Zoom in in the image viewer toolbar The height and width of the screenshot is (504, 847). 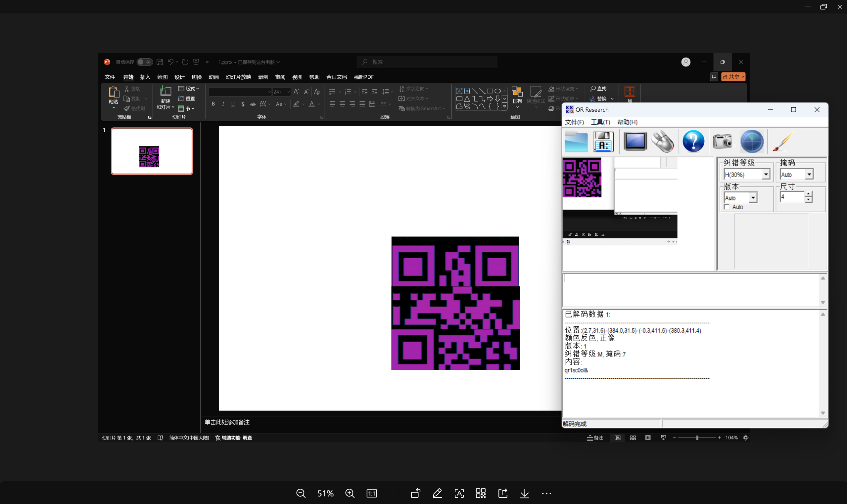(x=350, y=493)
